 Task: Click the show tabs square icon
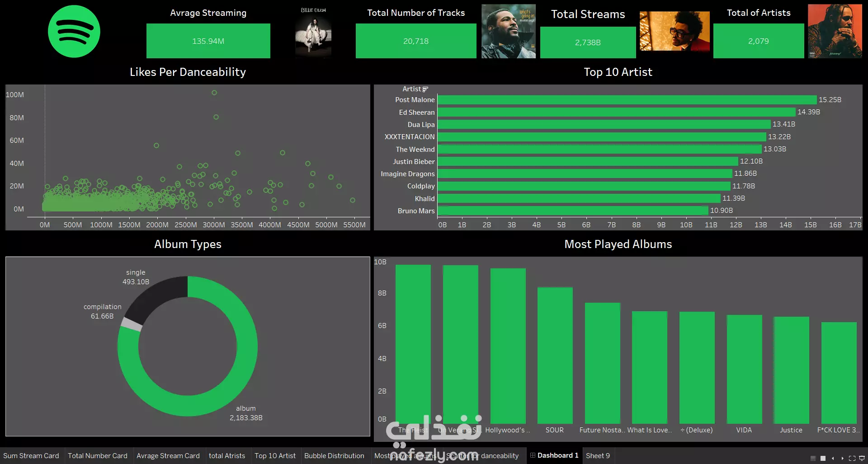click(x=823, y=458)
